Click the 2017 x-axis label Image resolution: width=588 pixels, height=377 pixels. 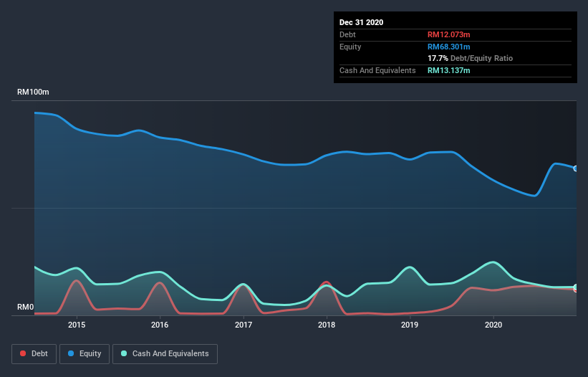244,325
